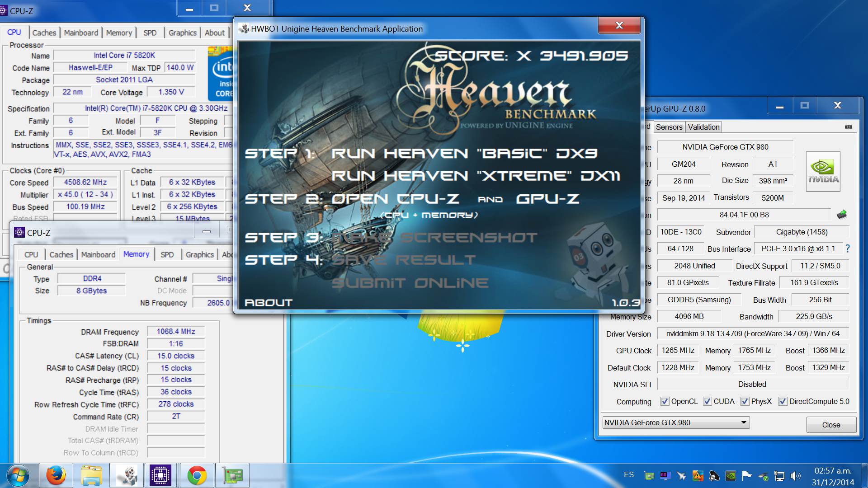This screenshot has height=488, width=868.
Task: Open the About tab in top CPU-Z
Action: click(x=214, y=33)
